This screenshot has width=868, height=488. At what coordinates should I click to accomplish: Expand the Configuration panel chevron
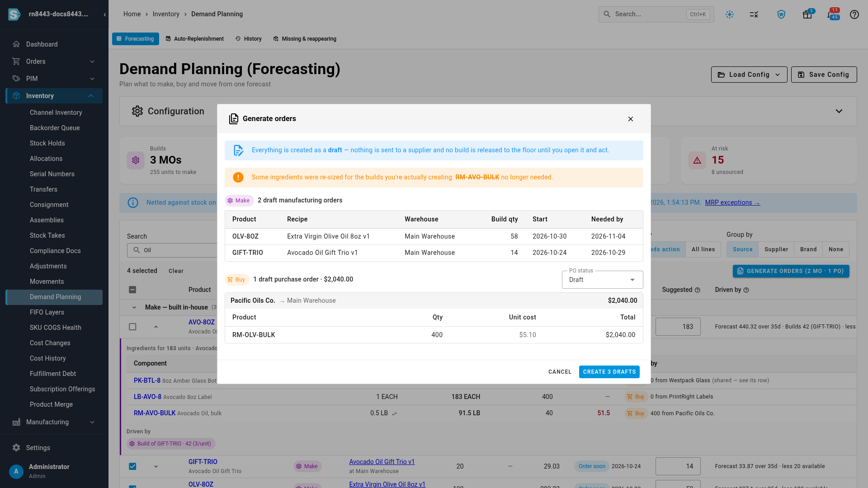[839, 111]
